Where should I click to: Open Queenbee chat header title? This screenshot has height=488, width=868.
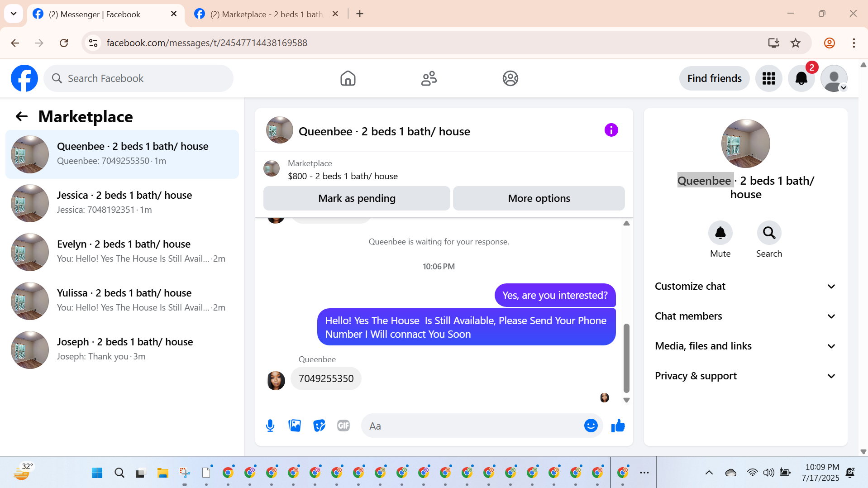(x=384, y=131)
